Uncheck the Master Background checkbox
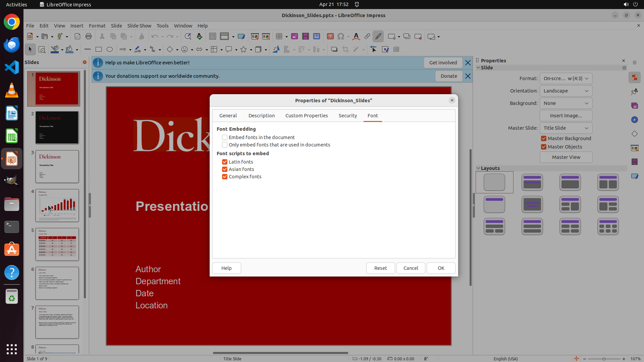This screenshot has height=362, width=644. [544, 138]
